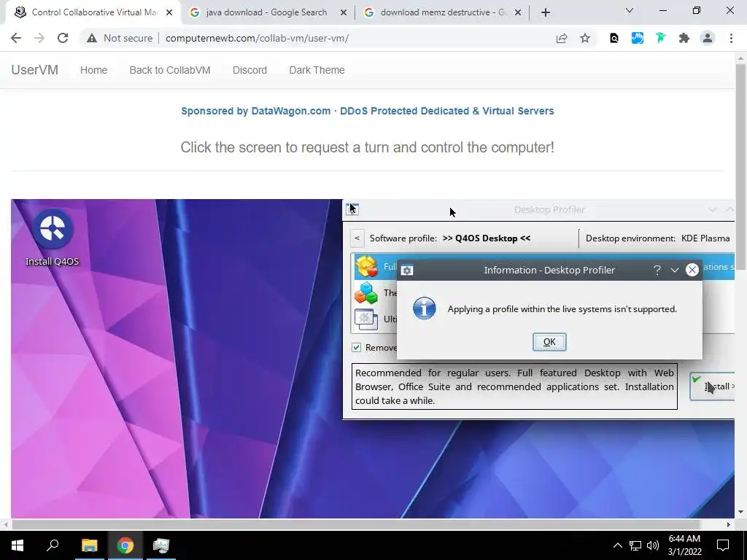Click the profile description text box

click(514, 386)
